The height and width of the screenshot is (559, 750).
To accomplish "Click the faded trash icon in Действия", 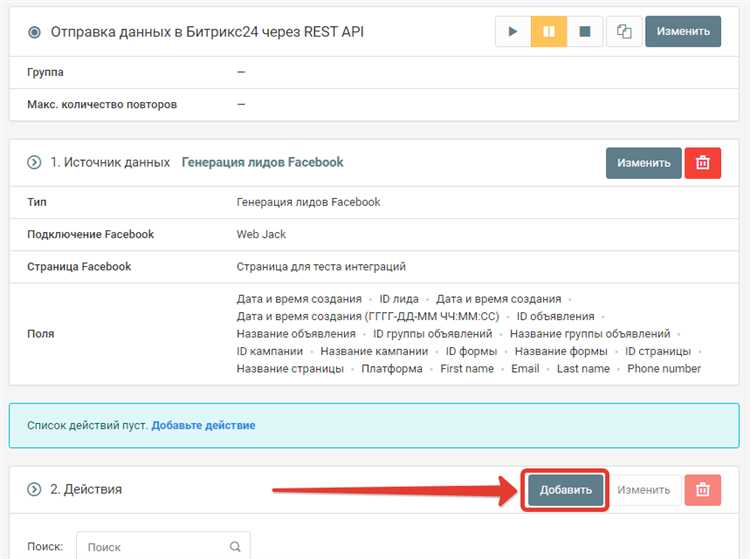I will pyautogui.click(x=703, y=490).
